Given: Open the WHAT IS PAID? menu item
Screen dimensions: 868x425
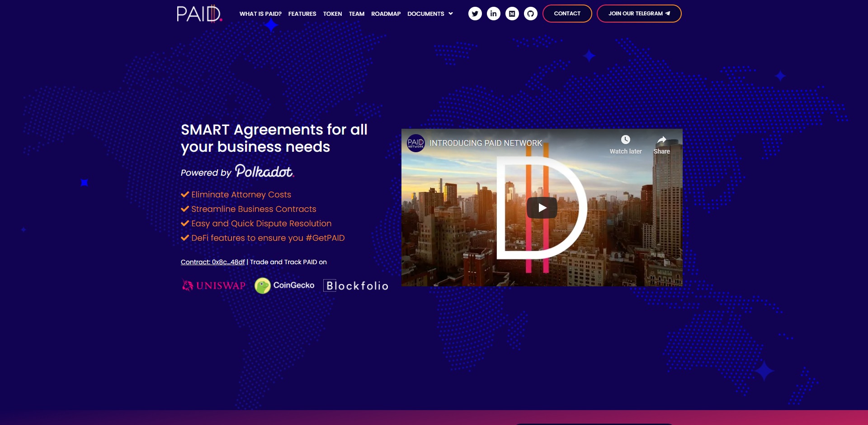Looking at the screenshot, I should click(260, 14).
